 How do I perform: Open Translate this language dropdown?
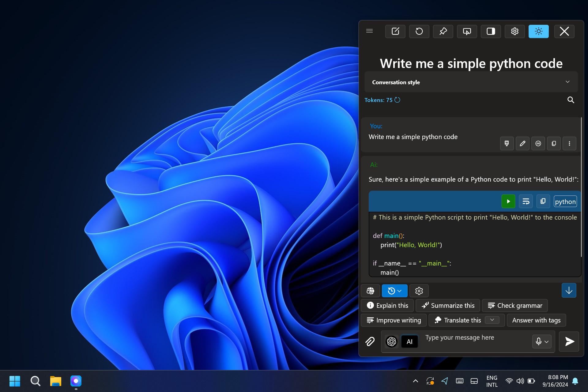click(x=492, y=320)
